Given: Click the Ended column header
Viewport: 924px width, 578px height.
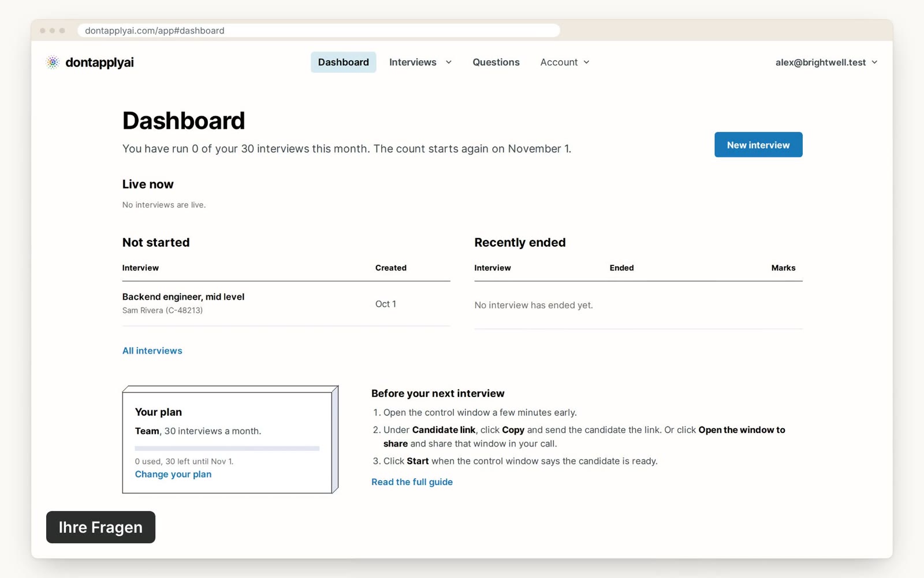Looking at the screenshot, I should click(x=621, y=268).
